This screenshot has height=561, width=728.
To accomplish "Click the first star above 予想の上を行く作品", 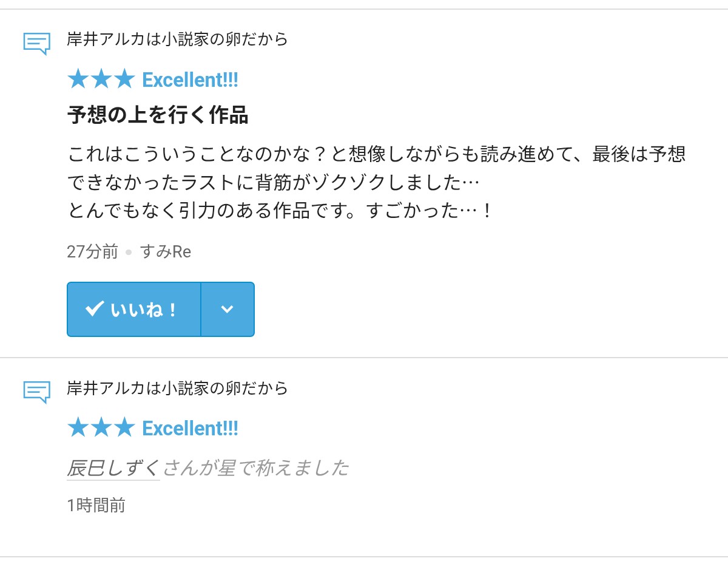I will tap(78, 80).
